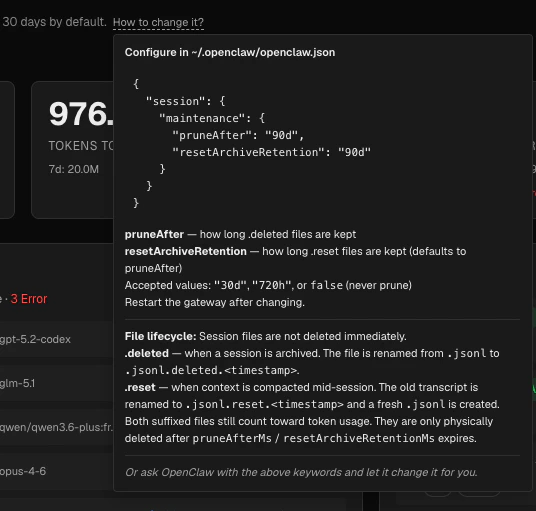Screen dimensions: 536x511
Task: Click the "pruneAfter": "90d" code line
Action: point(238,135)
